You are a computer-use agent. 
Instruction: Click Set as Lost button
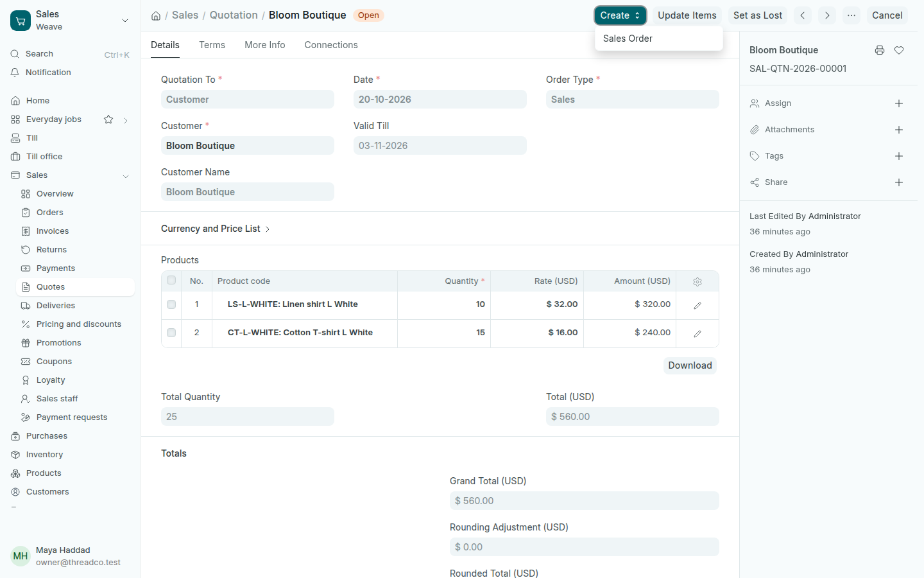click(x=758, y=15)
